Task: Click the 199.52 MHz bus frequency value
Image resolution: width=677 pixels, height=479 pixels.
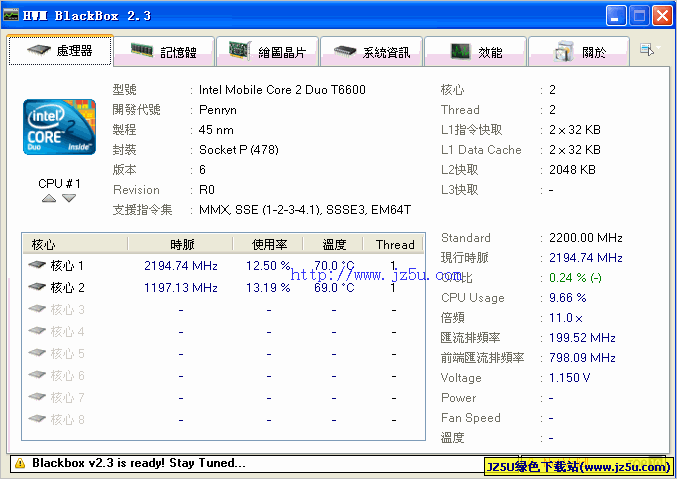Action: 582,338
